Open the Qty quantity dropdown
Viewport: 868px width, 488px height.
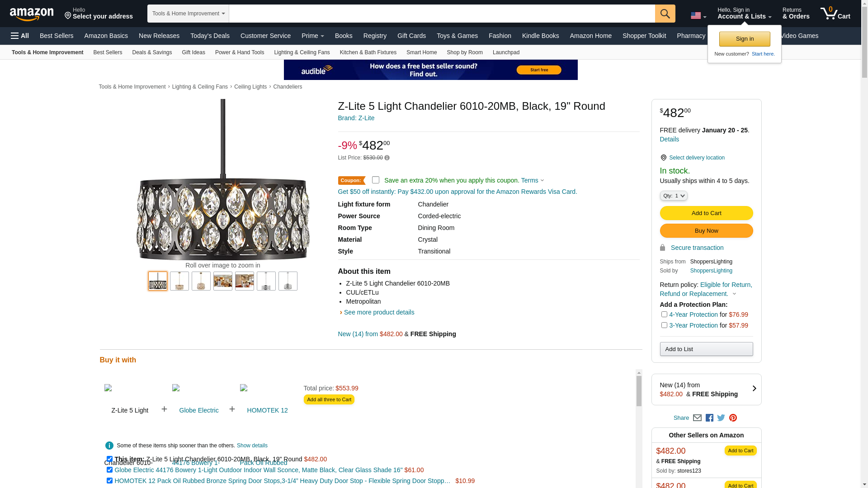coord(674,196)
